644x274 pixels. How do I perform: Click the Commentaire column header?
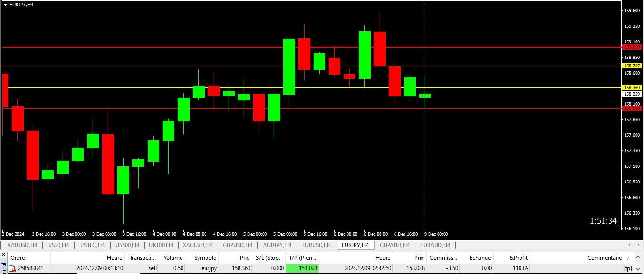[x=582, y=258]
